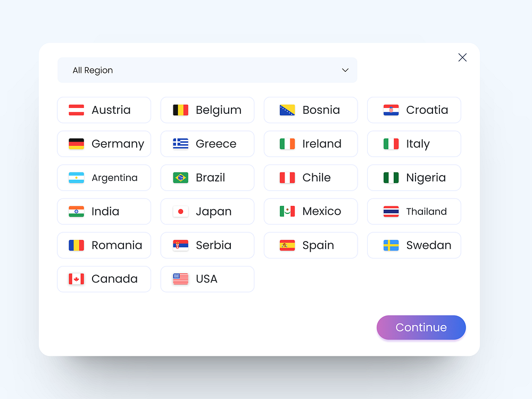This screenshot has width=532, height=399.
Task: Select the Greece flag icon
Action: pyautogui.click(x=180, y=144)
